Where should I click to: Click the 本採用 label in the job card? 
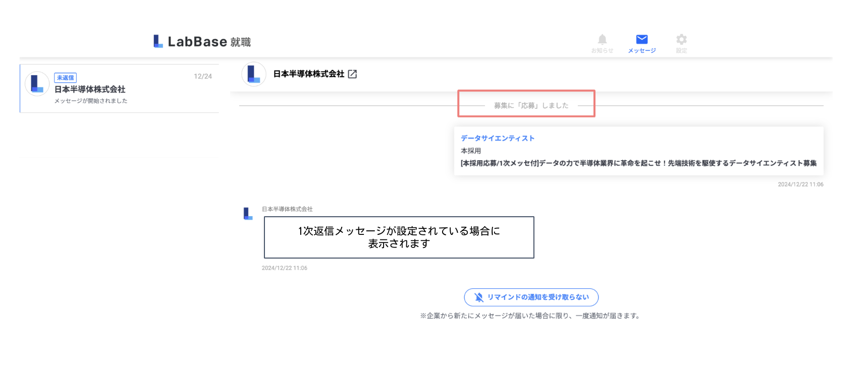point(471,151)
